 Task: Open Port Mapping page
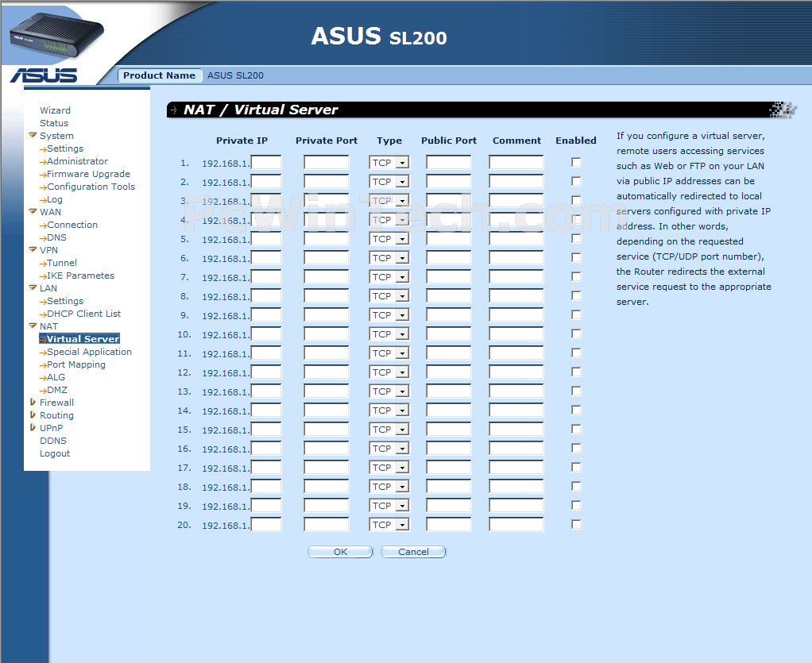tap(75, 364)
